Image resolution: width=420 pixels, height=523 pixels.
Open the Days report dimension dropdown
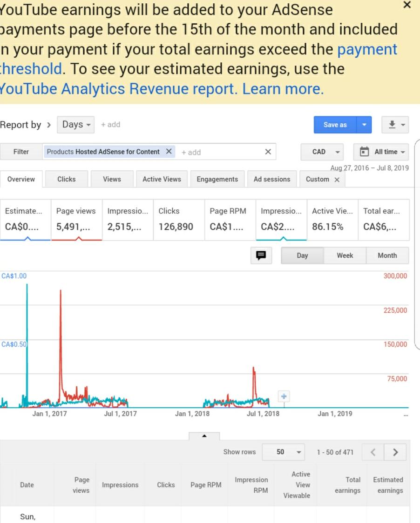tap(76, 125)
